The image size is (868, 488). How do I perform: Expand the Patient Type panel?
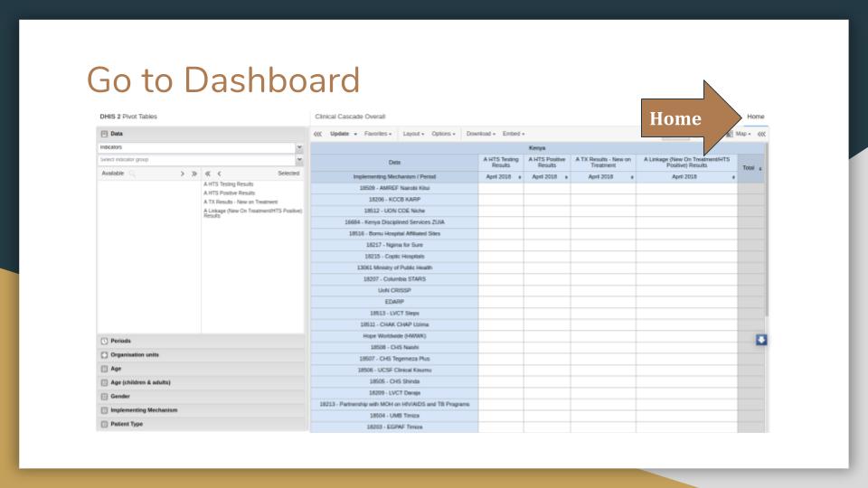point(202,424)
